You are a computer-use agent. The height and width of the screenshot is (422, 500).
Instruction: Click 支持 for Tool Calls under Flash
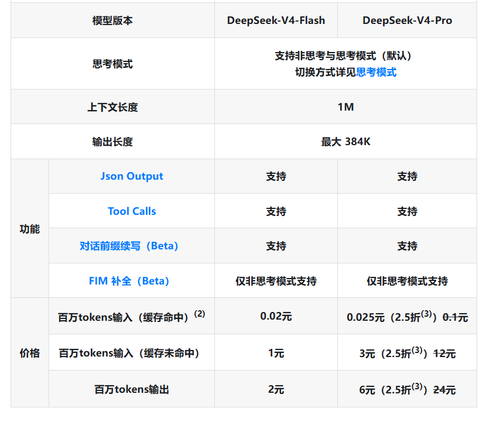pos(276,211)
